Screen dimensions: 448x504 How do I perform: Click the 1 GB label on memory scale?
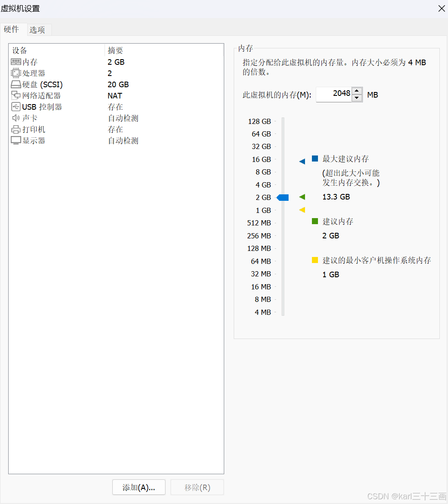tap(264, 210)
